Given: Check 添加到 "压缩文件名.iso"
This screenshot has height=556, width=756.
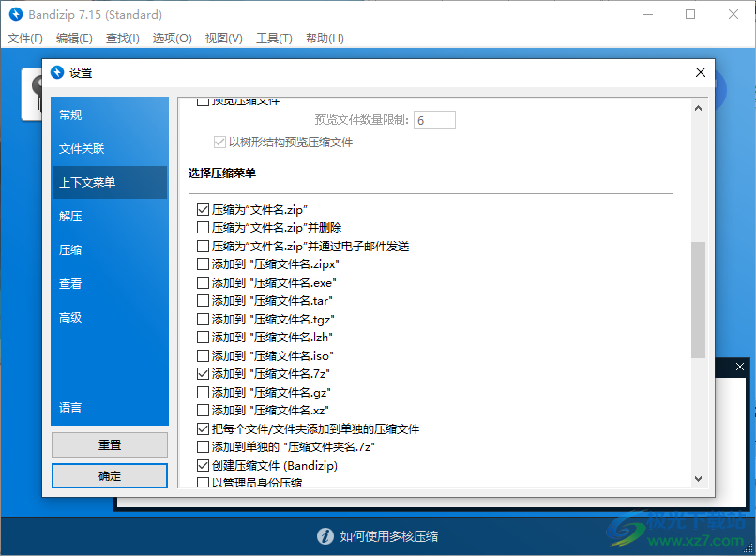Looking at the screenshot, I should coord(203,356).
